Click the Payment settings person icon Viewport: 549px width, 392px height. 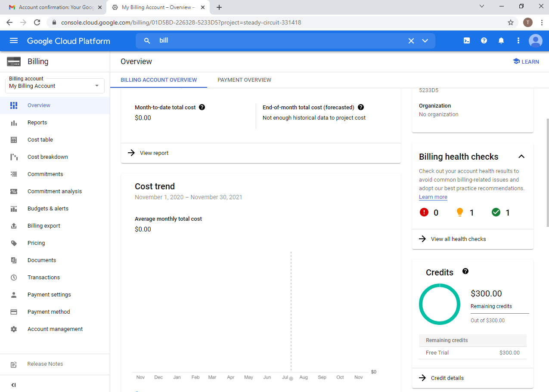pos(14,295)
